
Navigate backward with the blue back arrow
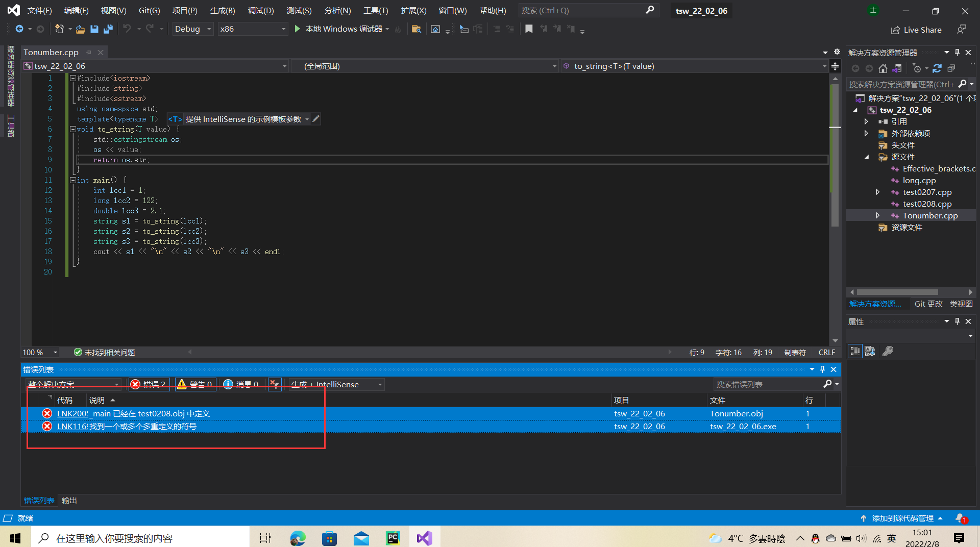coord(19,29)
